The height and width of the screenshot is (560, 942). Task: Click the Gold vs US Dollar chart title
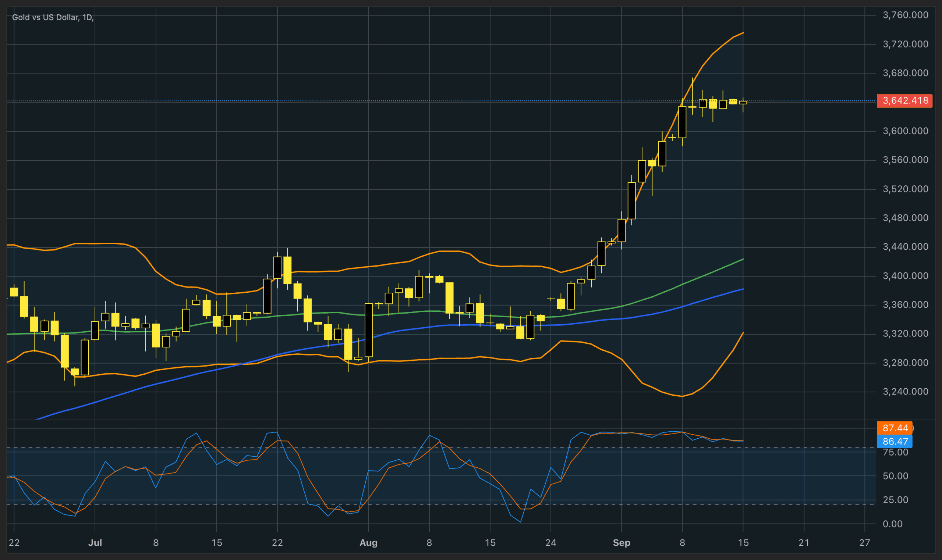(x=52, y=17)
